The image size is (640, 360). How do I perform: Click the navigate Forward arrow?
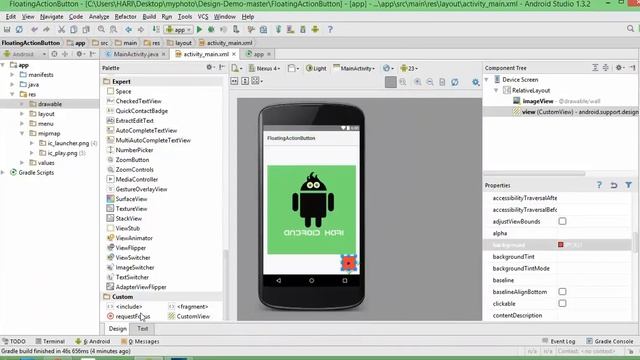pyautogui.click(x=141, y=29)
